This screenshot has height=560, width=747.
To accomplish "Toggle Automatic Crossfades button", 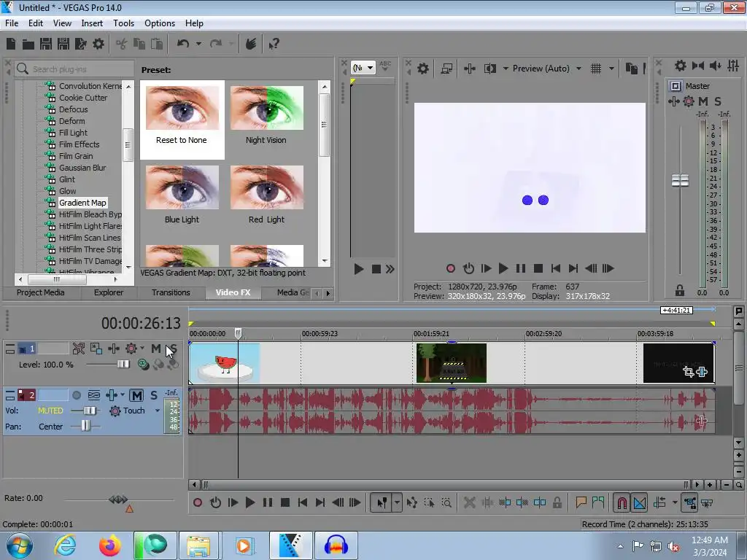I will (x=639, y=502).
